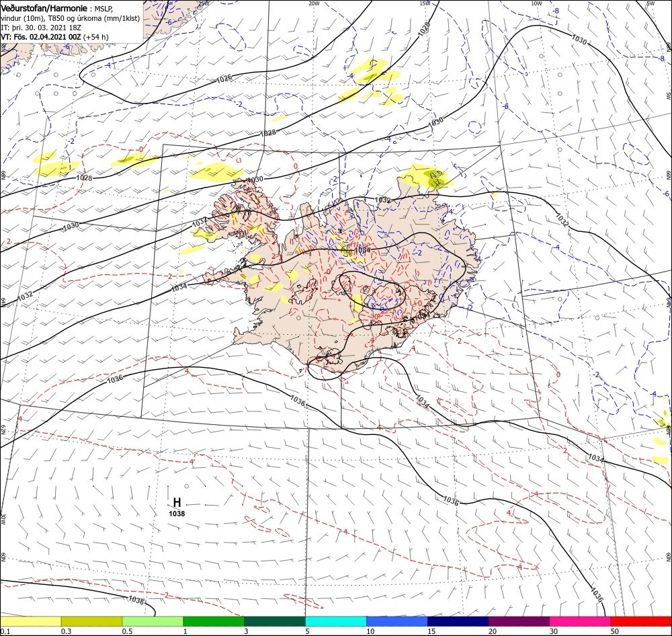Click the olive 0.3–0.5 legend swatch

[x=91, y=621]
